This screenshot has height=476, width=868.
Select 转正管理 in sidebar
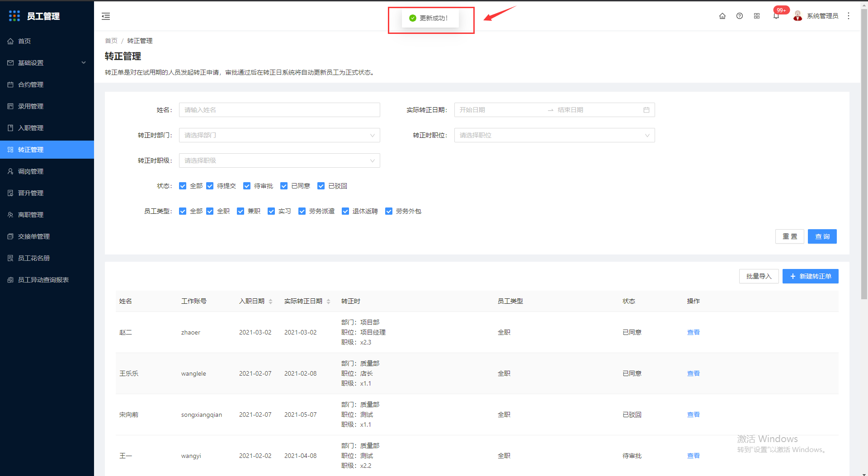(x=47, y=150)
